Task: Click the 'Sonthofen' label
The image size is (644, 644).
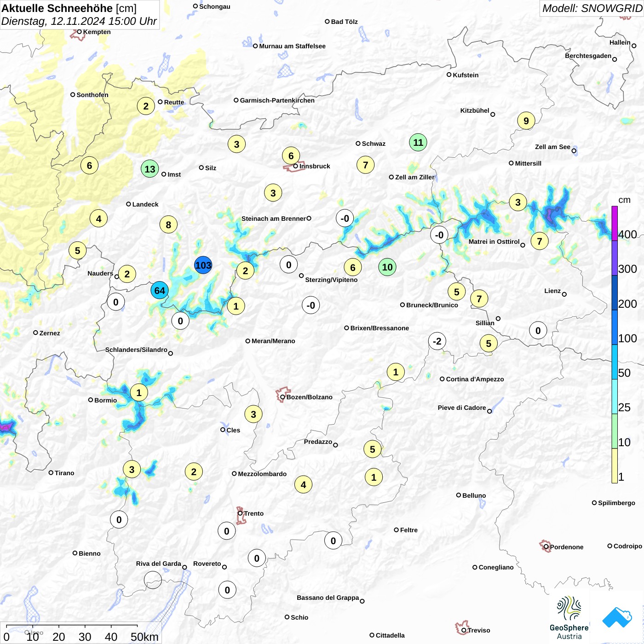Action: (x=92, y=95)
